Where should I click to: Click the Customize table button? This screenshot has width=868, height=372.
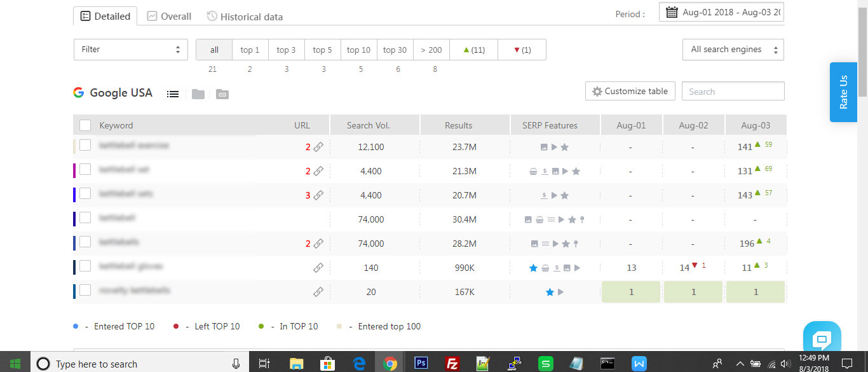coord(630,91)
